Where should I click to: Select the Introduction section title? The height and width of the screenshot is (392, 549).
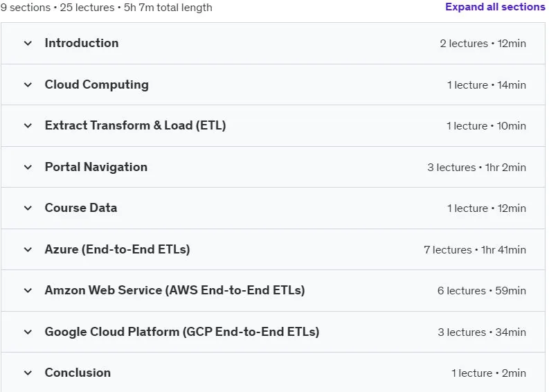click(82, 43)
